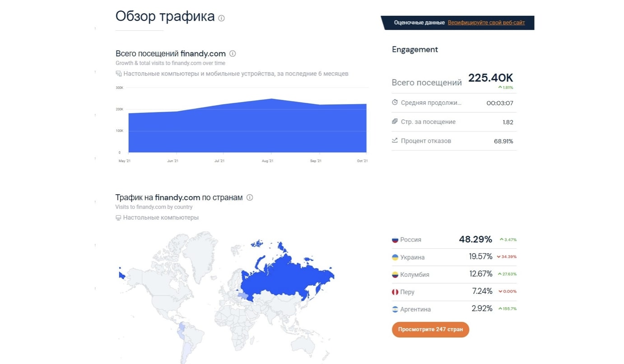
Task: Select Перу country label
Action: click(x=407, y=292)
